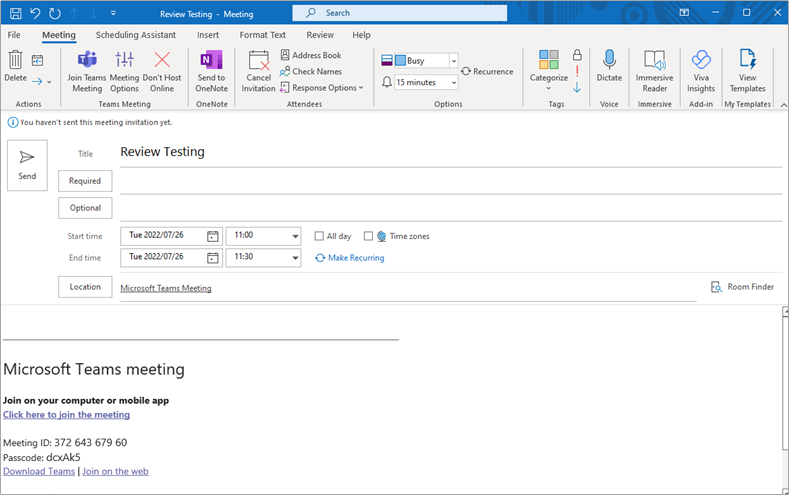Image resolution: width=789 pixels, height=495 pixels.
Task: Expand the Forward dropdown arrow in Actions
Action: 49,81
